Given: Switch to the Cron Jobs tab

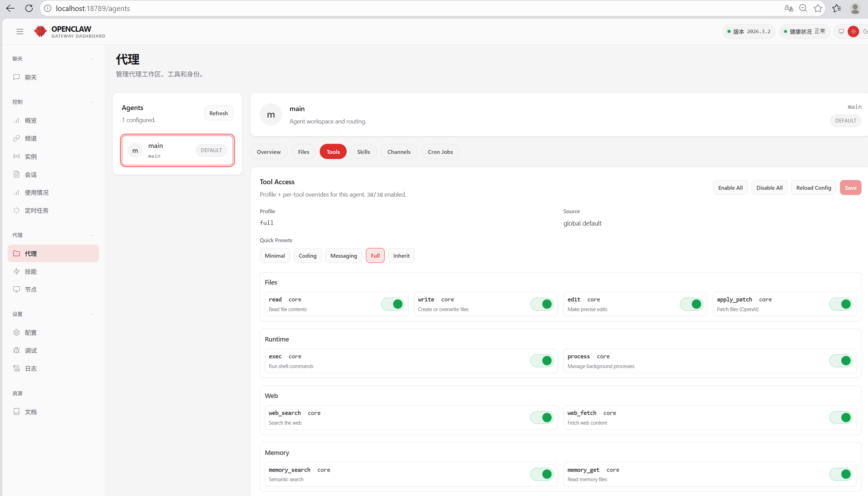Looking at the screenshot, I should pyautogui.click(x=440, y=152).
